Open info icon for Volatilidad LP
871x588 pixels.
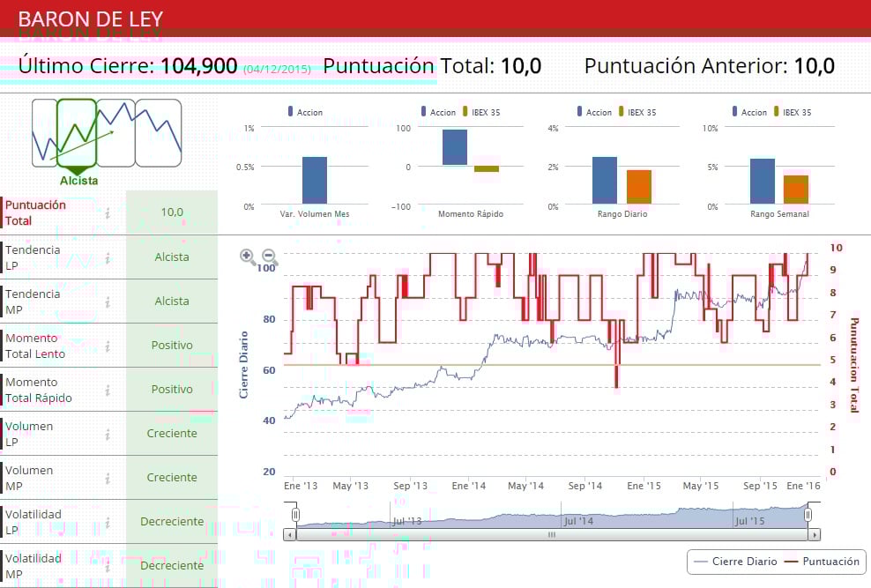coord(108,522)
